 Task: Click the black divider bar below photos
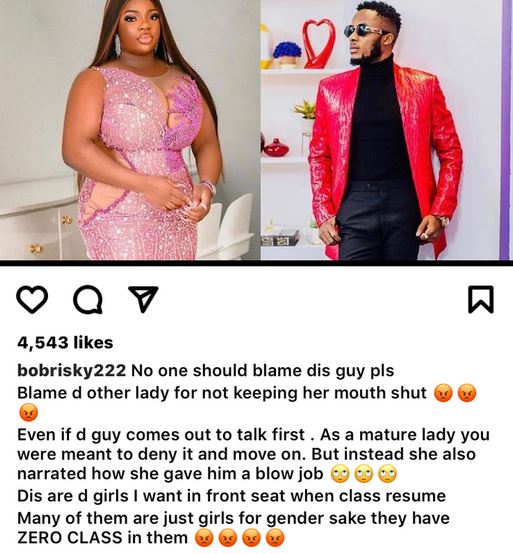point(256,263)
